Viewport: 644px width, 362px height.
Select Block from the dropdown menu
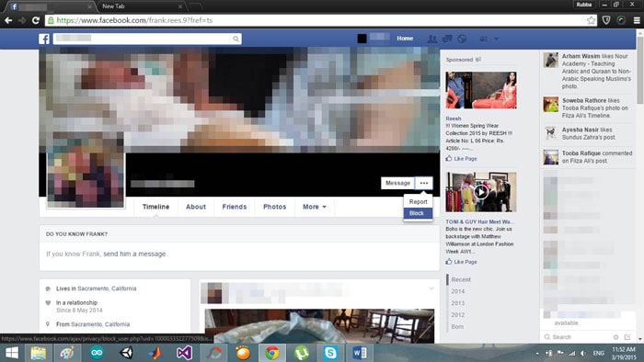(x=418, y=213)
